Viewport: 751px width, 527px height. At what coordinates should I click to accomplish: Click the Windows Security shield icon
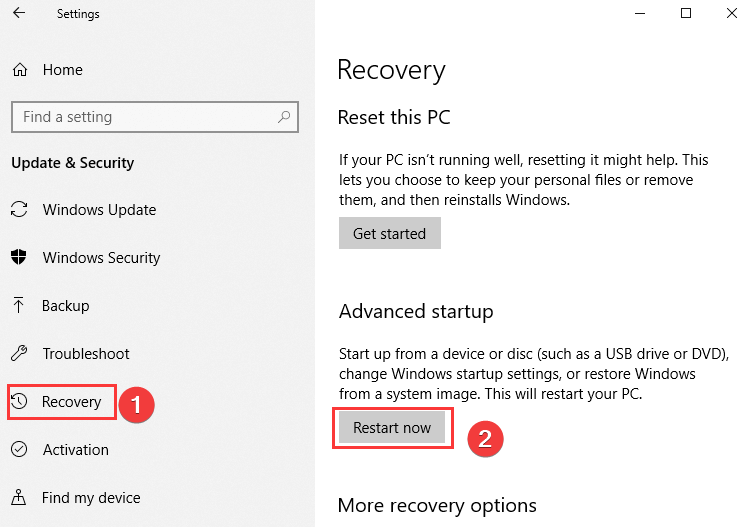tap(19, 257)
